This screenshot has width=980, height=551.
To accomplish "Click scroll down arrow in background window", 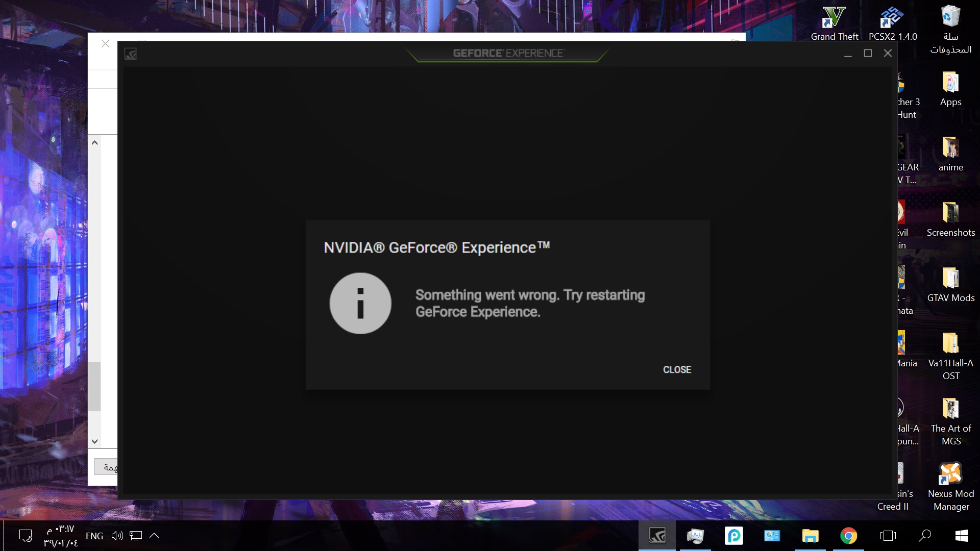I will [x=94, y=441].
